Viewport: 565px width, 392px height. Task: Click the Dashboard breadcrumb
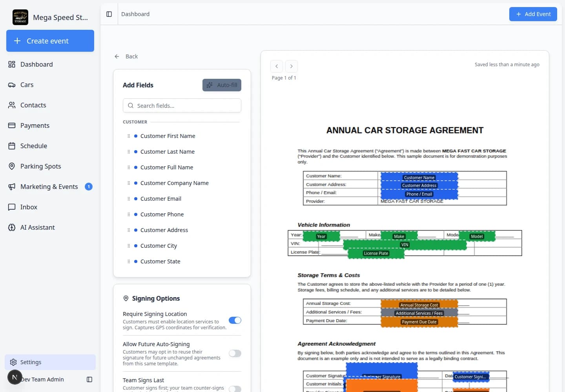point(135,14)
